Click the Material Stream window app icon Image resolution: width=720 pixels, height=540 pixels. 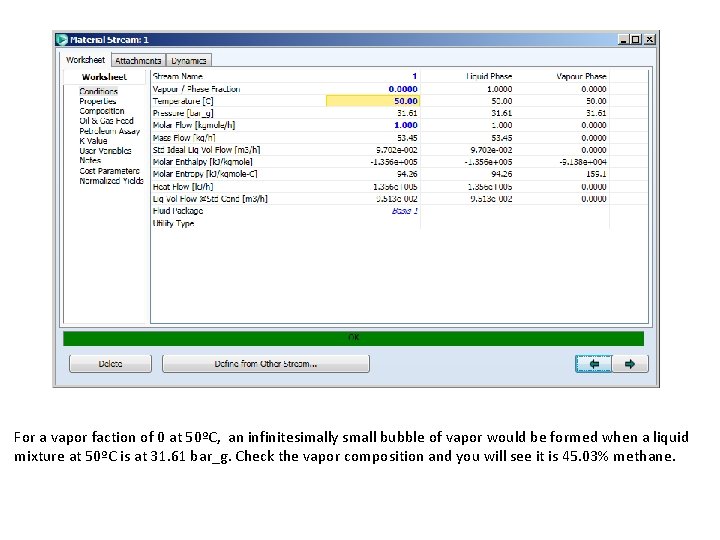62,40
